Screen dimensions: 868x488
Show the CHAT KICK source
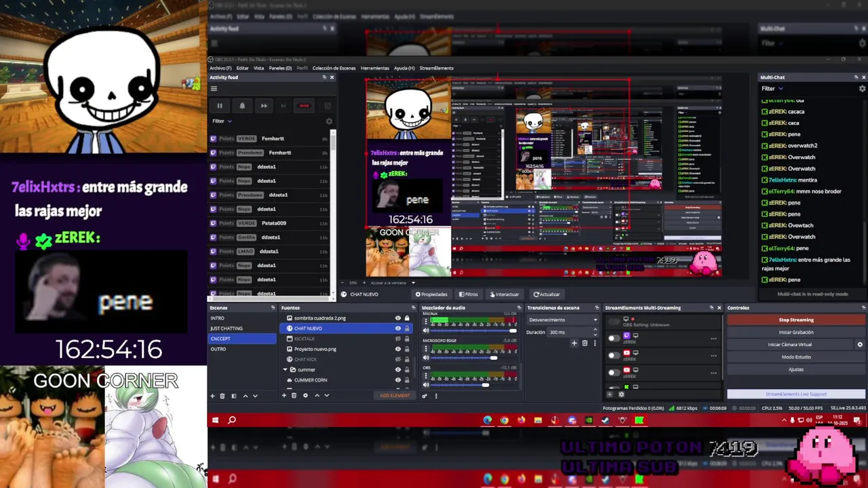click(398, 359)
